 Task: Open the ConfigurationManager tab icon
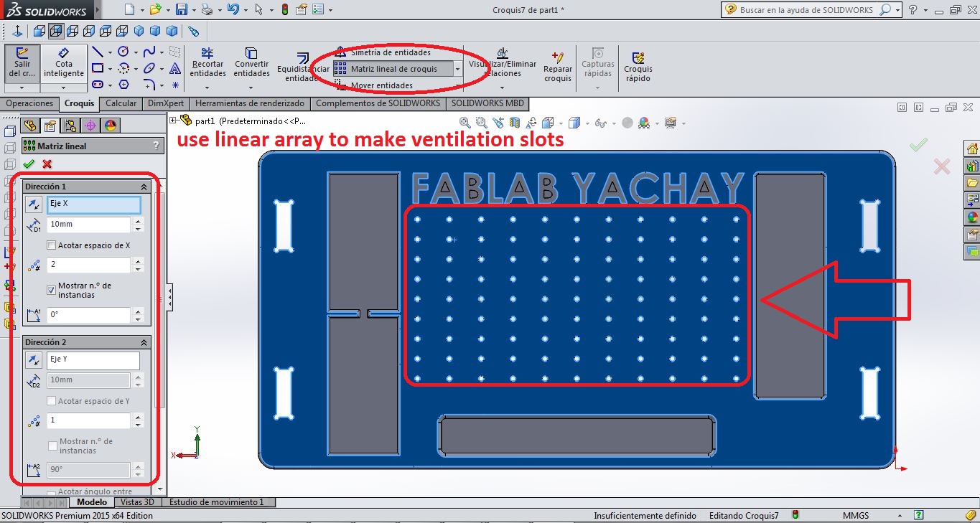(x=70, y=126)
